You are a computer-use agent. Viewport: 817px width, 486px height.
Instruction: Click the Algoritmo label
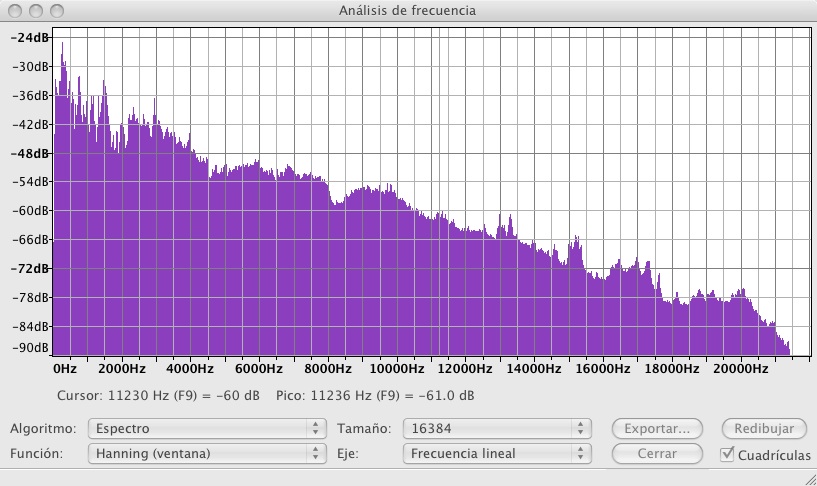[x=43, y=429]
